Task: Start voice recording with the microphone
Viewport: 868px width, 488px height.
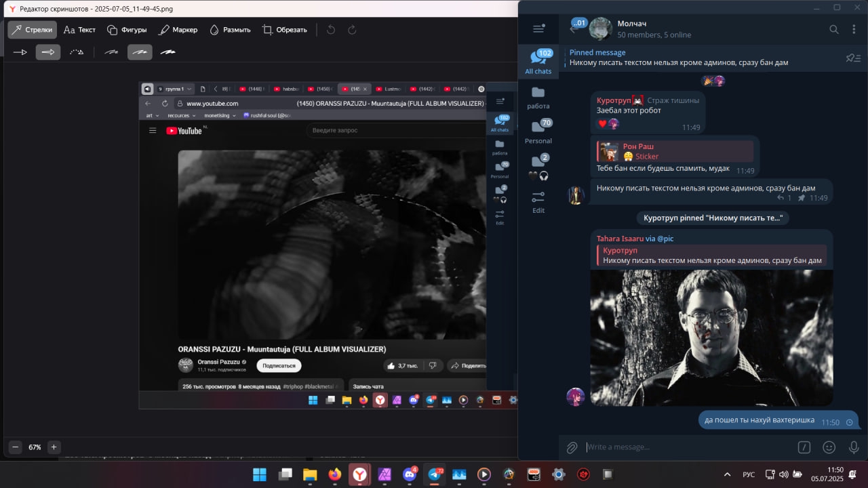Action: pyautogui.click(x=854, y=447)
